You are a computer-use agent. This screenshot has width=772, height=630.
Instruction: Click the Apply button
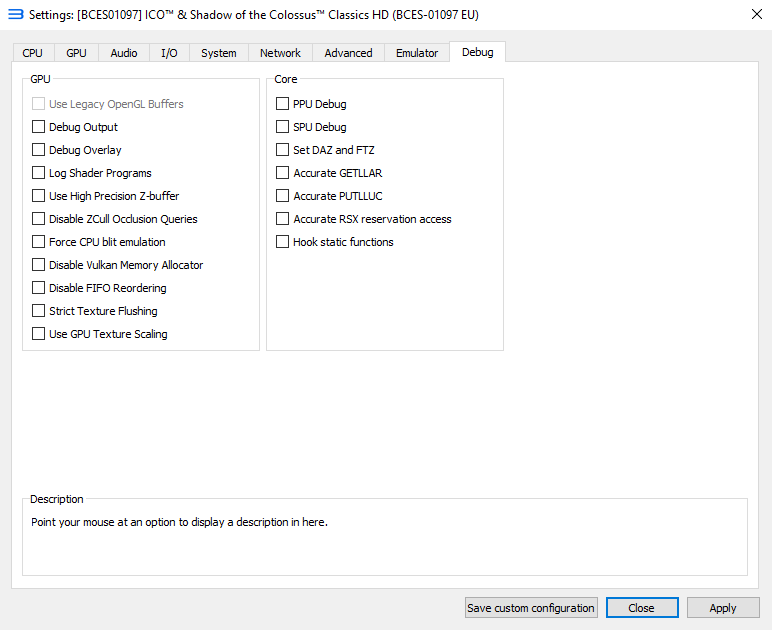pos(723,608)
